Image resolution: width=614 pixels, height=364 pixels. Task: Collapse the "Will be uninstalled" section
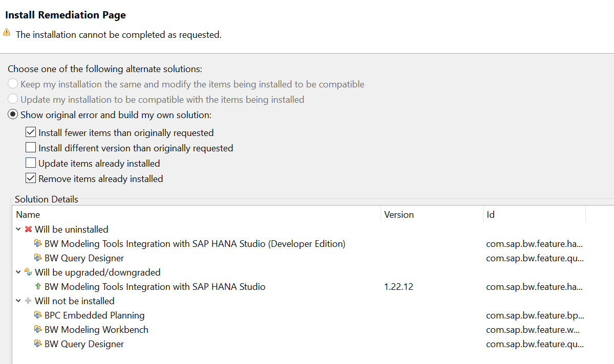(x=19, y=229)
